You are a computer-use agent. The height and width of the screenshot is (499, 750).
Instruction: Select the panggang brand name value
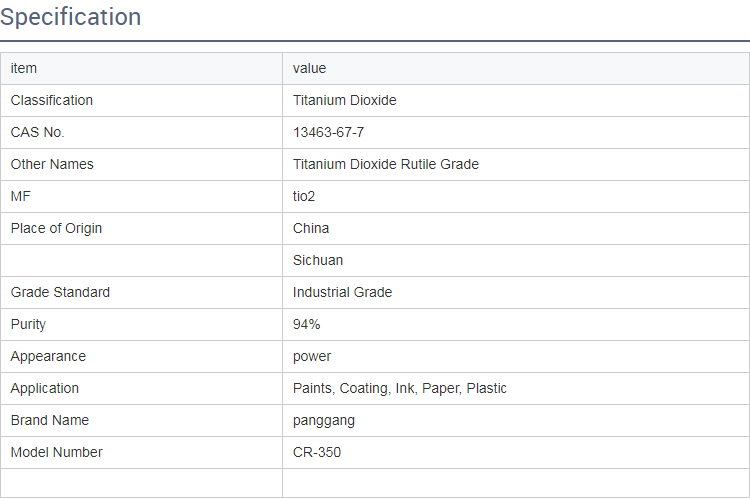point(324,420)
